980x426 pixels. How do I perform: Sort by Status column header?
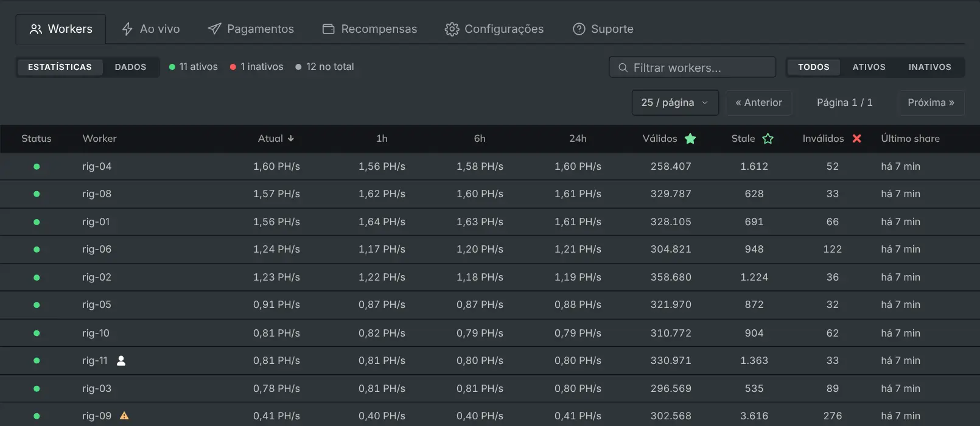coord(37,139)
